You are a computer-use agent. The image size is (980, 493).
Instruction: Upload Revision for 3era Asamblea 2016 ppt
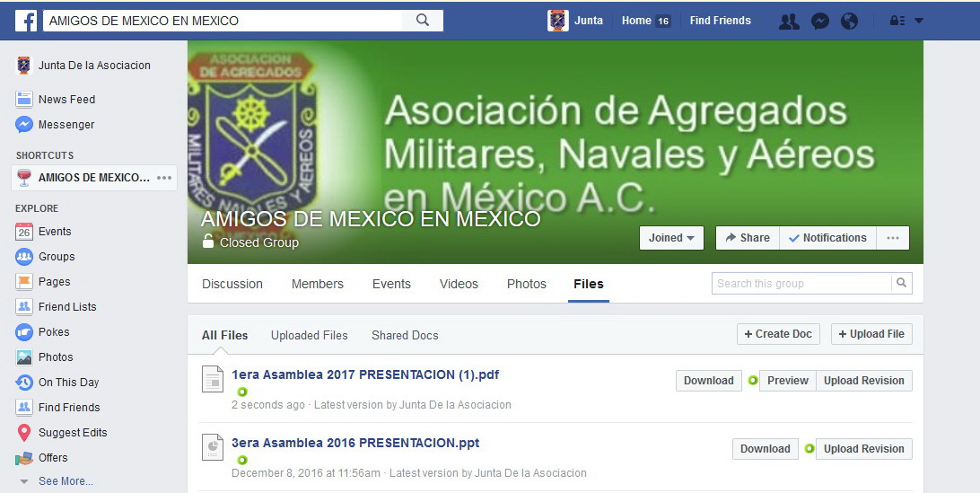click(863, 449)
